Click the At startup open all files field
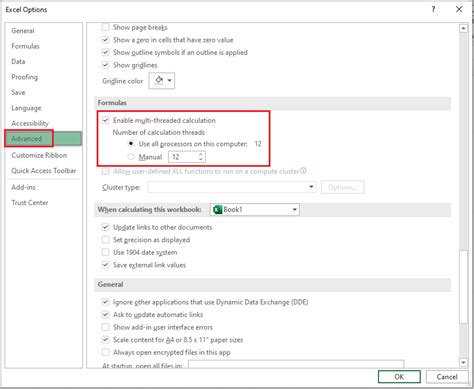This screenshot has width=474, height=389. coord(296,364)
